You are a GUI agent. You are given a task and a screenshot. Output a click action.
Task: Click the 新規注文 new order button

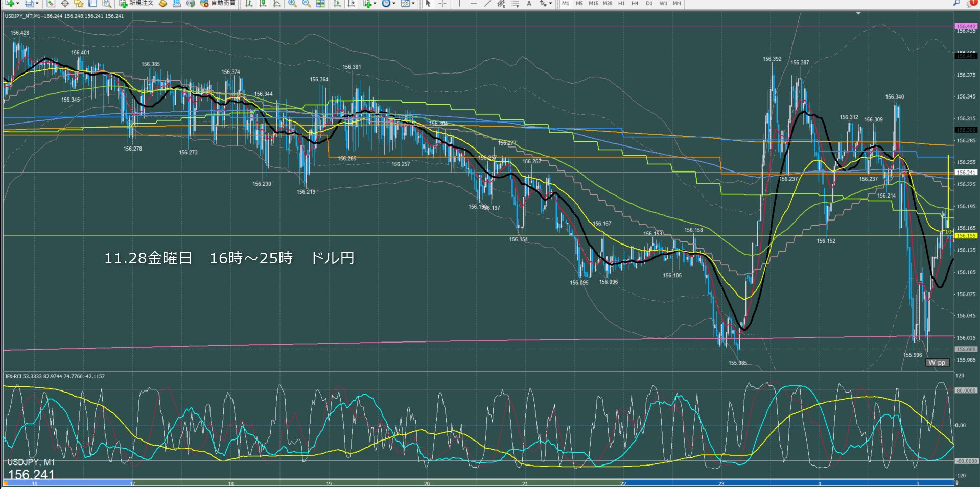pyautogui.click(x=136, y=4)
